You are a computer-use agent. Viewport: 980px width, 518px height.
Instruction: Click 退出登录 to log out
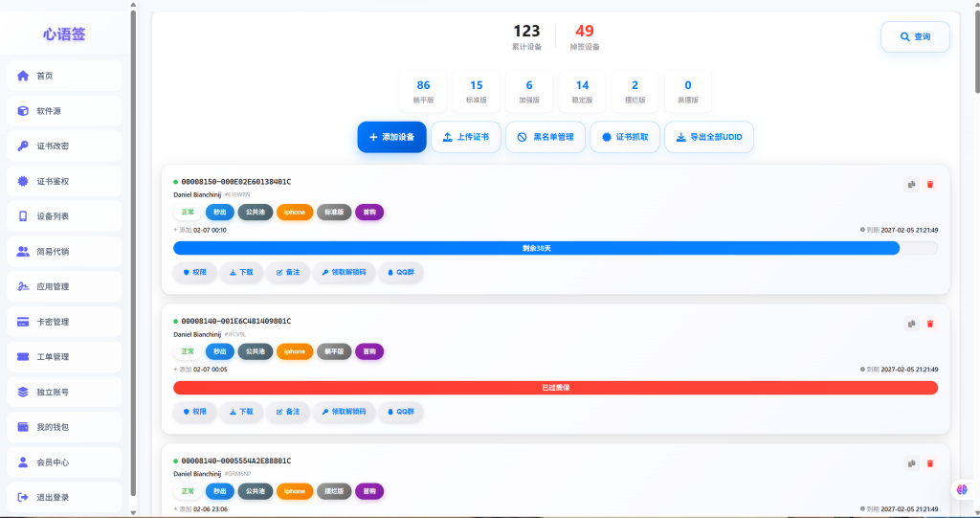(x=64, y=497)
